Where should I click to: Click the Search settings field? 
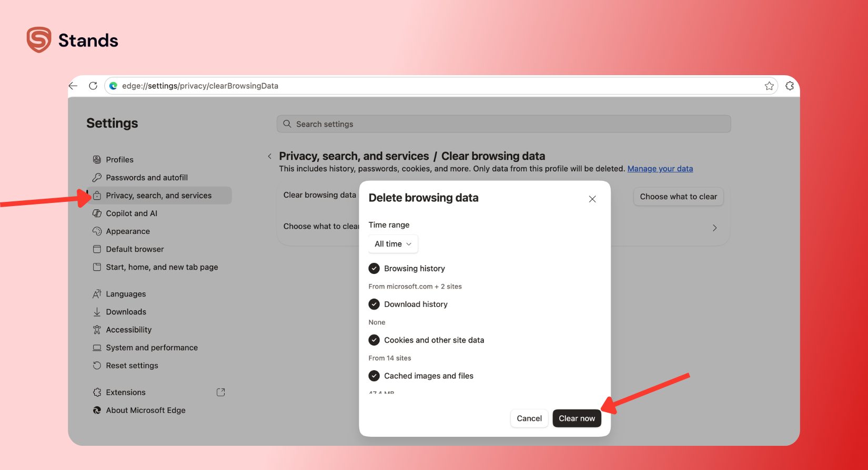click(x=503, y=124)
